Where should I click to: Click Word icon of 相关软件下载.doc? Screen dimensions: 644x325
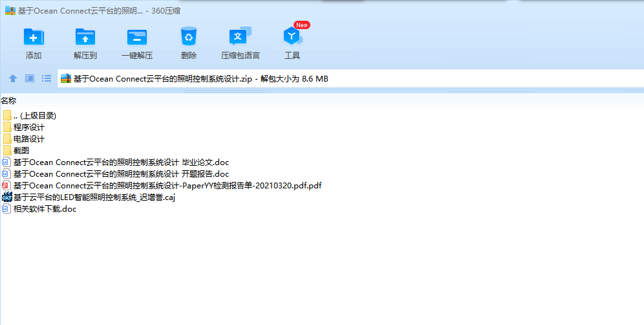pyautogui.click(x=6, y=208)
